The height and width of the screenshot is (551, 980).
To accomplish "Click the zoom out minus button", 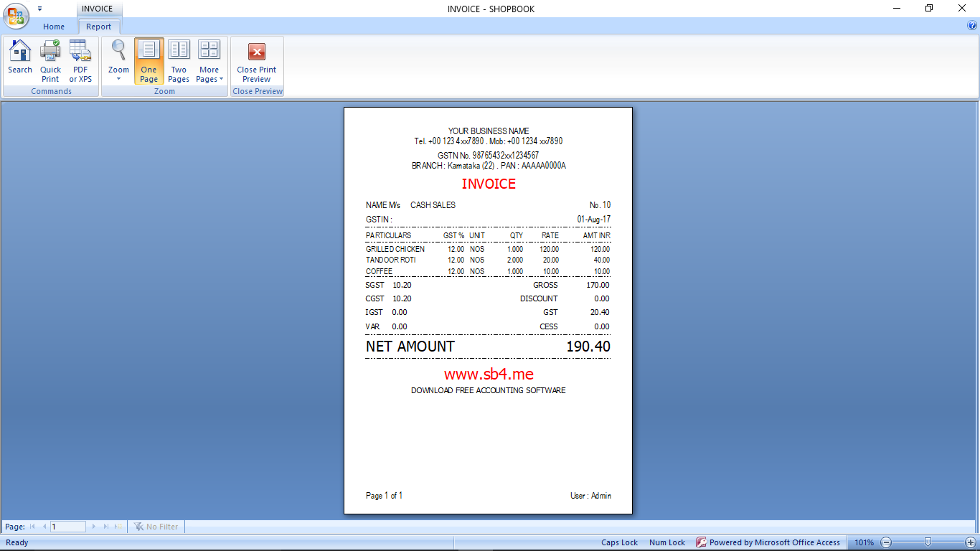I will 886,542.
